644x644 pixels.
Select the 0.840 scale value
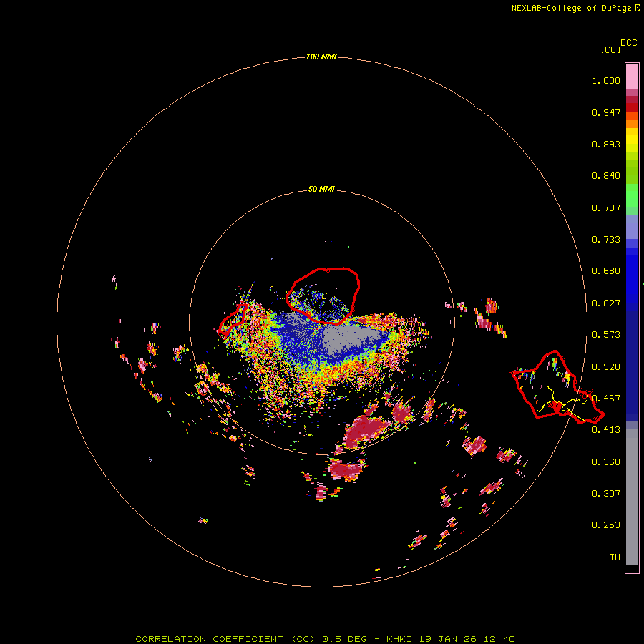click(x=606, y=176)
